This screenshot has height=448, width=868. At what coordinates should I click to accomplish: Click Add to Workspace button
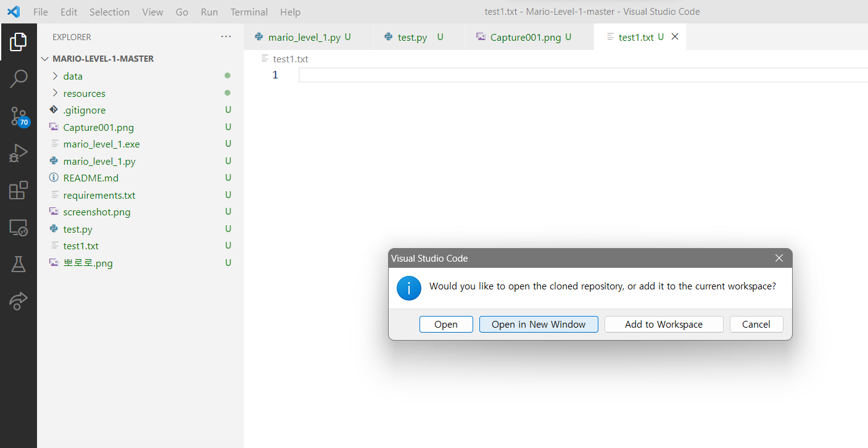pos(664,325)
